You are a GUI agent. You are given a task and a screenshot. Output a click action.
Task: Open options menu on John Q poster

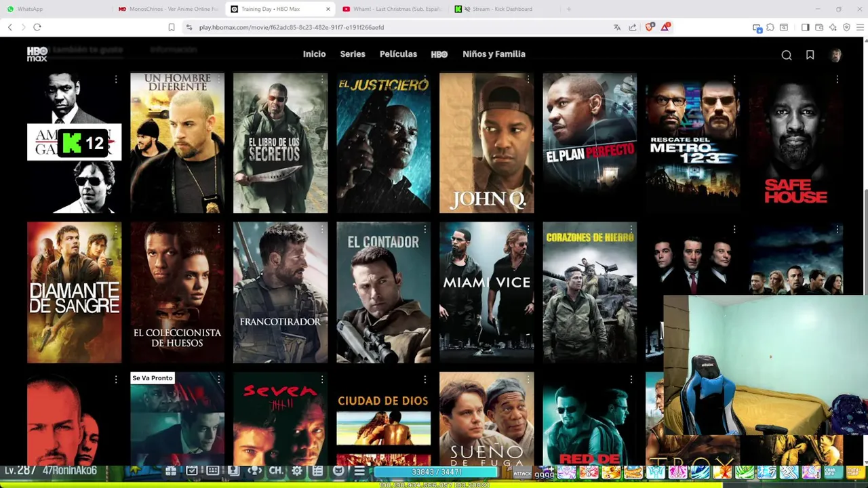coord(528,80)
